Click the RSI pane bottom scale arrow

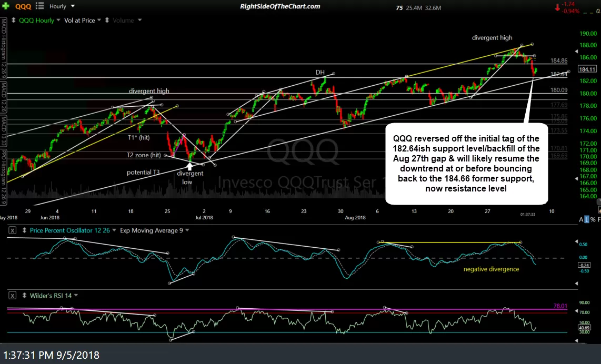[x=576, y=340]
